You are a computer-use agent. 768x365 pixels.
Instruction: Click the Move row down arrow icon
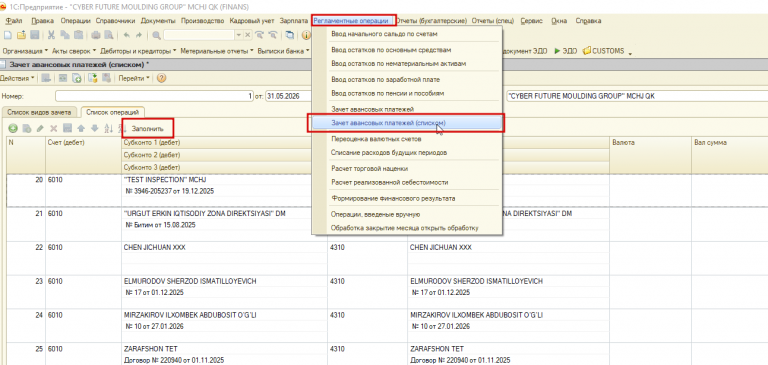click(x=95, y=128)
